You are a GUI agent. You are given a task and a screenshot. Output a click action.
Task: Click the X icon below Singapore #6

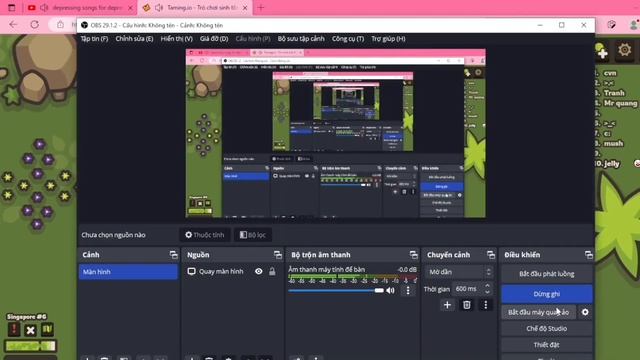(30, 330)
